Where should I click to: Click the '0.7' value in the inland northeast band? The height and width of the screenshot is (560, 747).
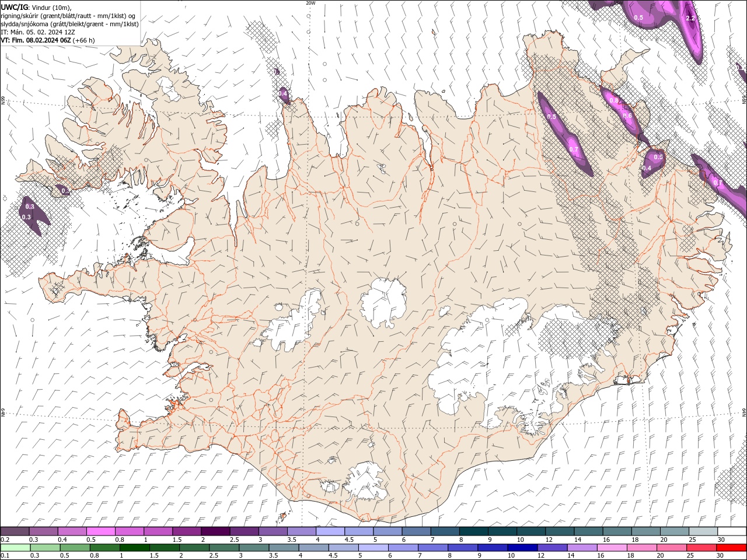coord(574,149)
